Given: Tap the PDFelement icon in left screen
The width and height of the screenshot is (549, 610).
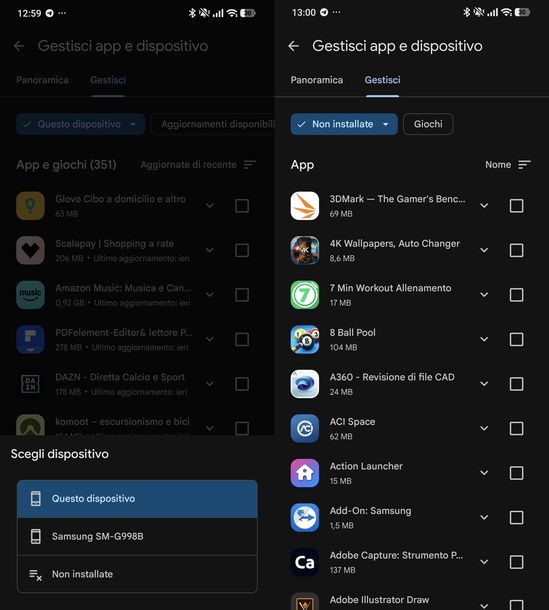Looking at the screenshot, I should (30, 339).
